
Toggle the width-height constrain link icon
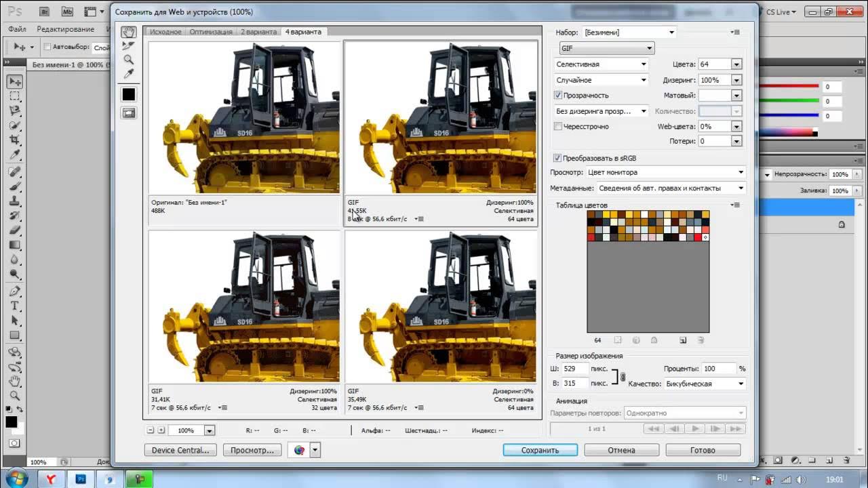623,377
